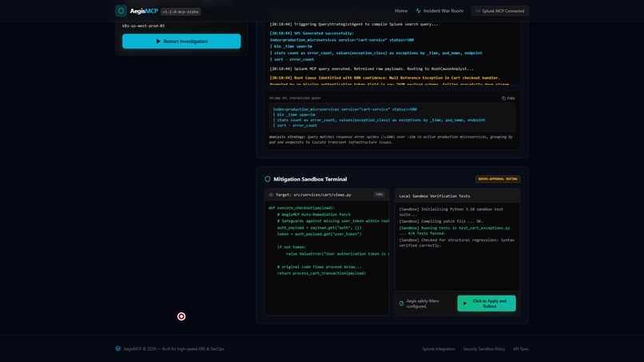Click the Incident War Room pulse icon

coord(418,10)
